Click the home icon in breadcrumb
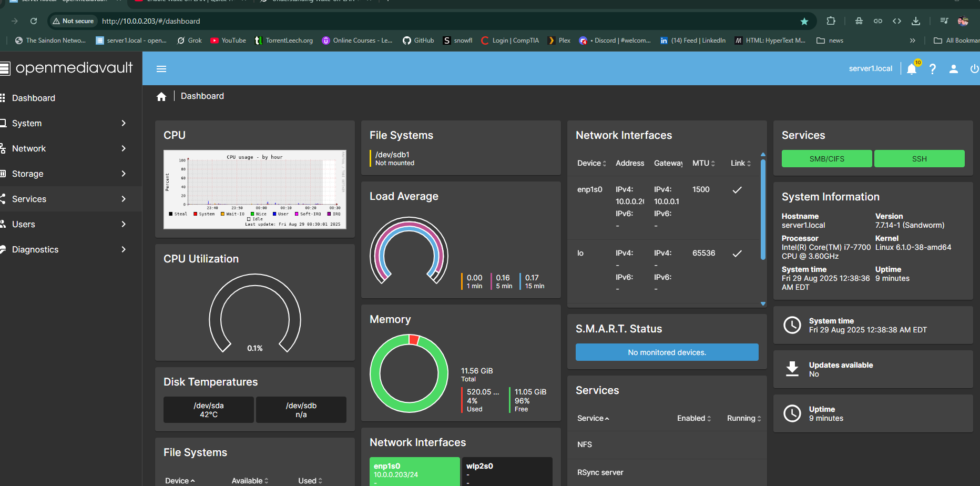Image resolution: width=980 pixels, height=486 pixels. pos(161,96)
